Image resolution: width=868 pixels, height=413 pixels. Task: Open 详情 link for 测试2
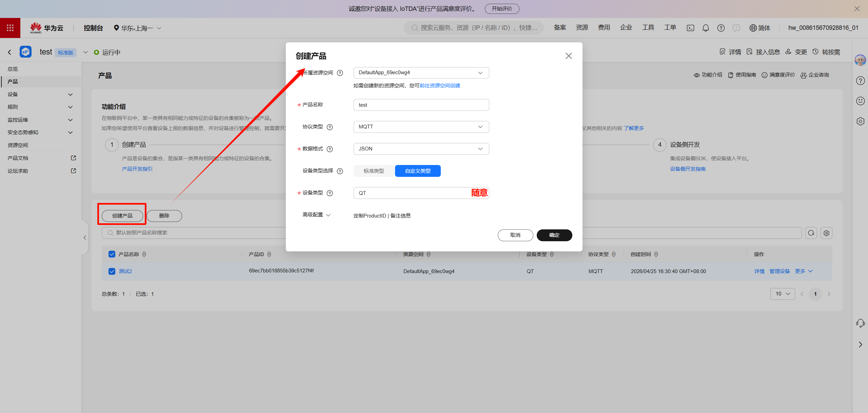[759, 271]
